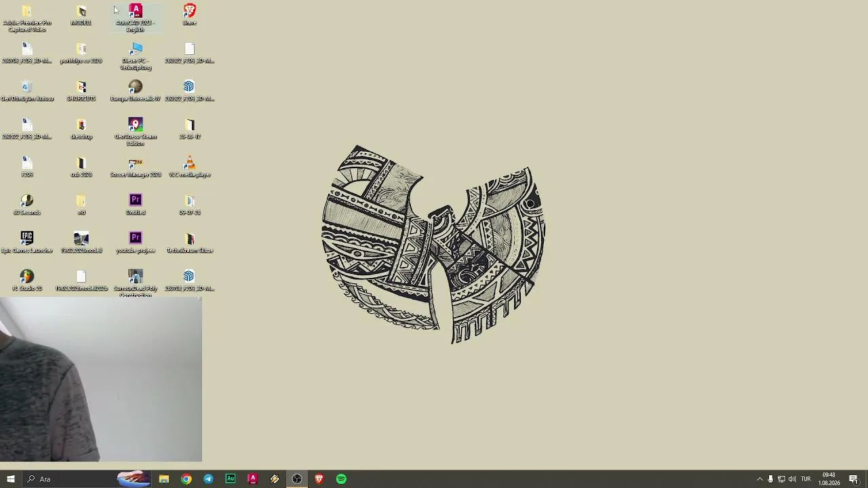Select the 60 Seconds game shortcut

point(27,205)
